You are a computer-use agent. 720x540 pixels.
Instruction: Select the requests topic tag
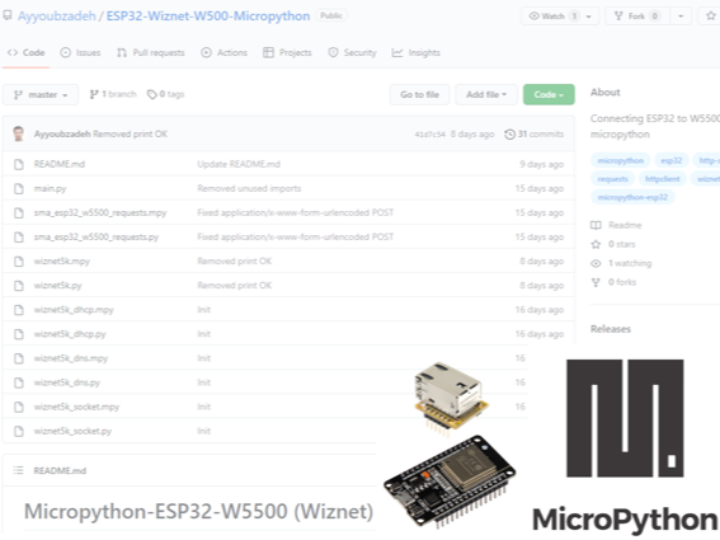(613, 179)
